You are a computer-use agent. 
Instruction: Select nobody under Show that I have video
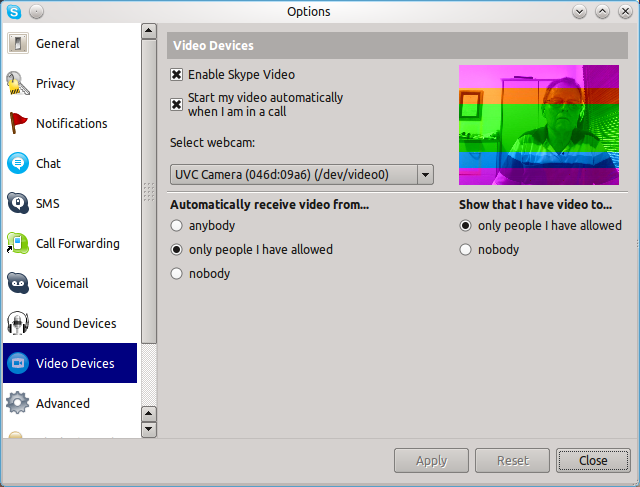[x=465, y=250]
